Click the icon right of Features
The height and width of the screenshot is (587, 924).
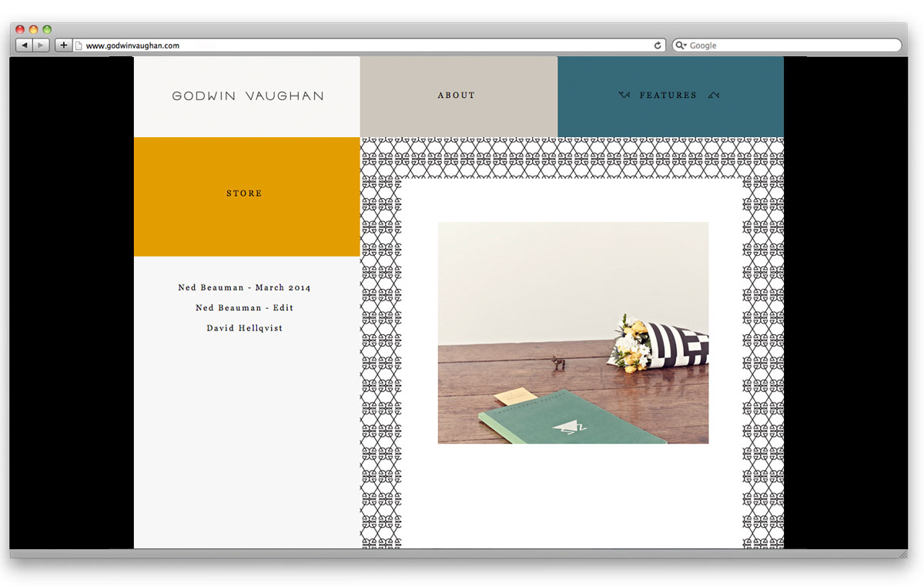pos(713,96)
